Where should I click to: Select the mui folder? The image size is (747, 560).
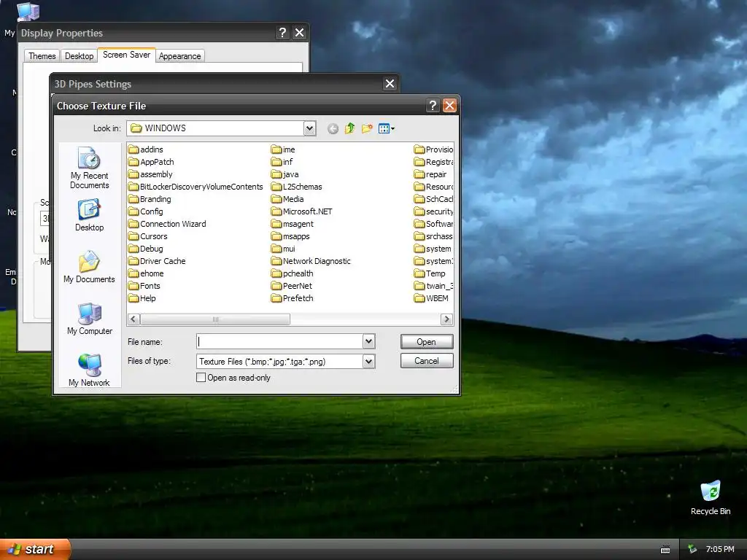284,249
